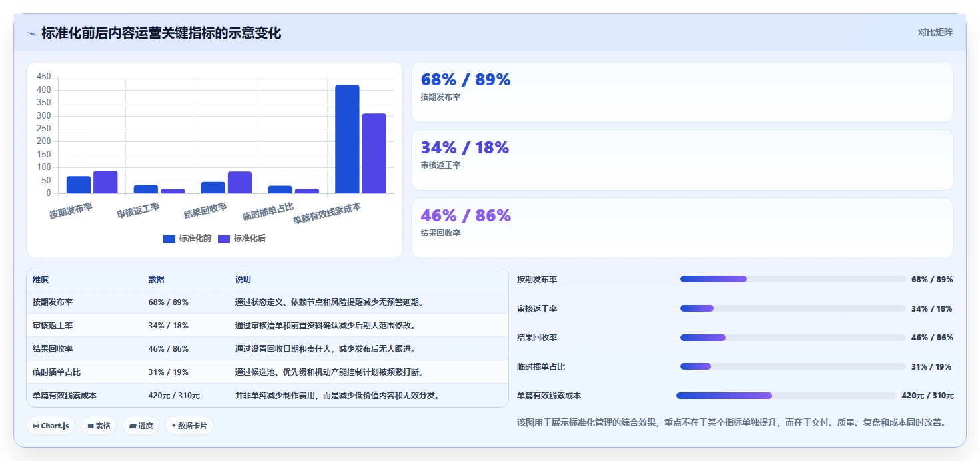Select the 34% / 18% 审核返工率 data card
980x461 pixels.
682,160
